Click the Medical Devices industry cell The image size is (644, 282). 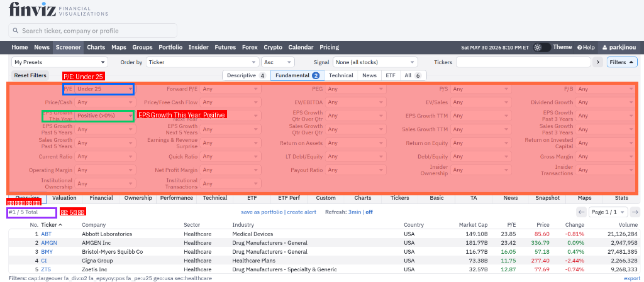tap(253, 234)
